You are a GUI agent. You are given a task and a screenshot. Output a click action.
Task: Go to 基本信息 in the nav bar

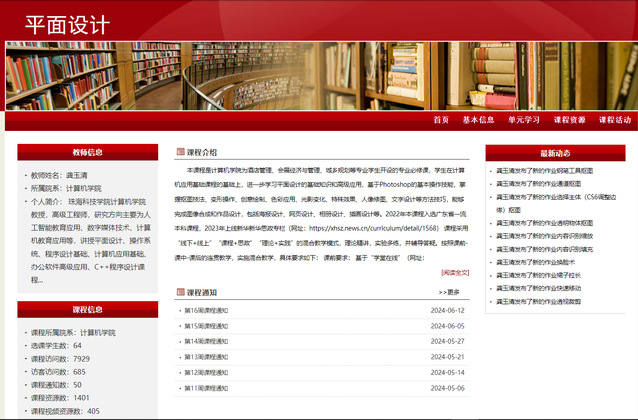(x=478, y=120)
